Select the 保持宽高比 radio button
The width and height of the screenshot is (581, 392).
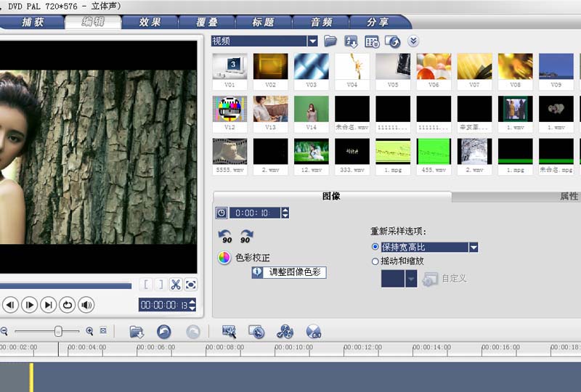375,247
